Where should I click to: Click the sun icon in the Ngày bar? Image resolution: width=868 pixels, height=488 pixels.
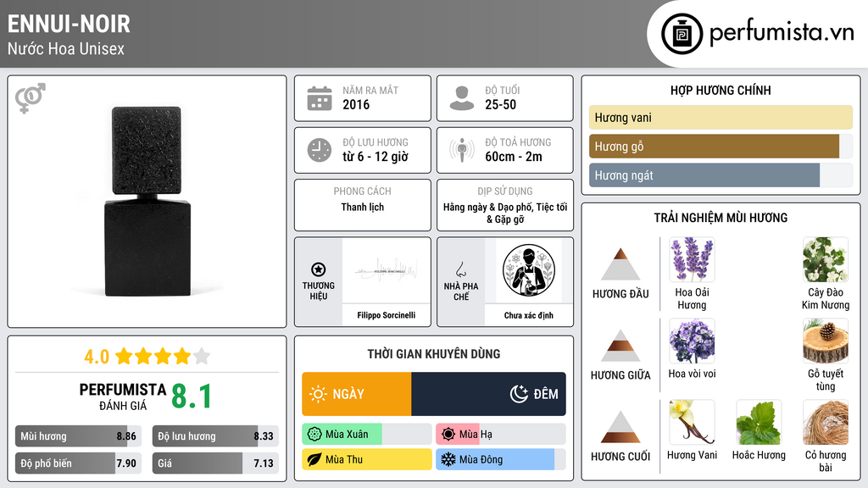(319, 394)
